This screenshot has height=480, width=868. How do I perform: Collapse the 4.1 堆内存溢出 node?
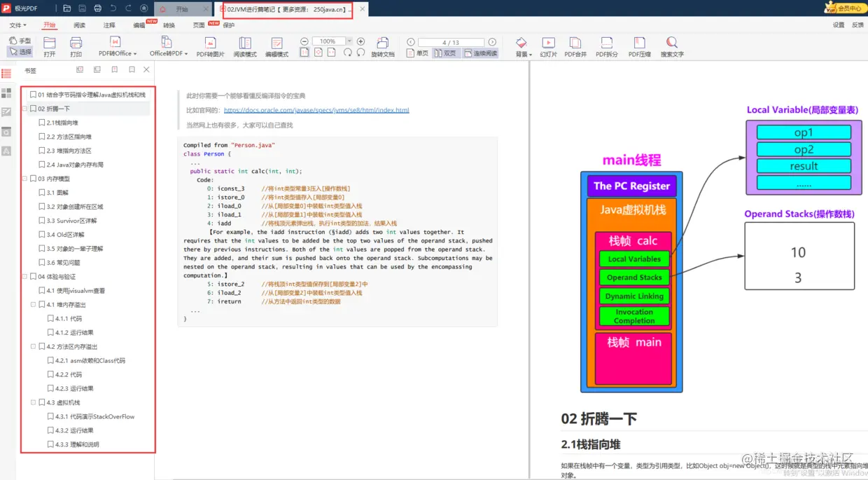pyautogui.click(x=33, y=305)
